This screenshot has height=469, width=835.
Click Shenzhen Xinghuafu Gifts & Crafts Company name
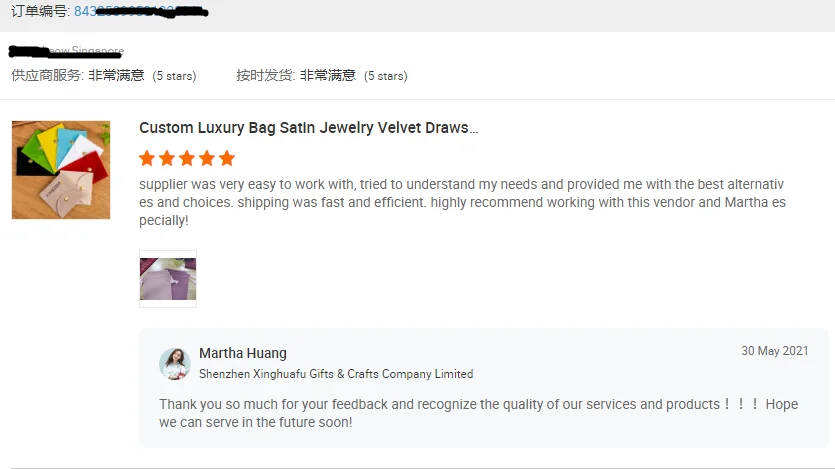(336, 374)
